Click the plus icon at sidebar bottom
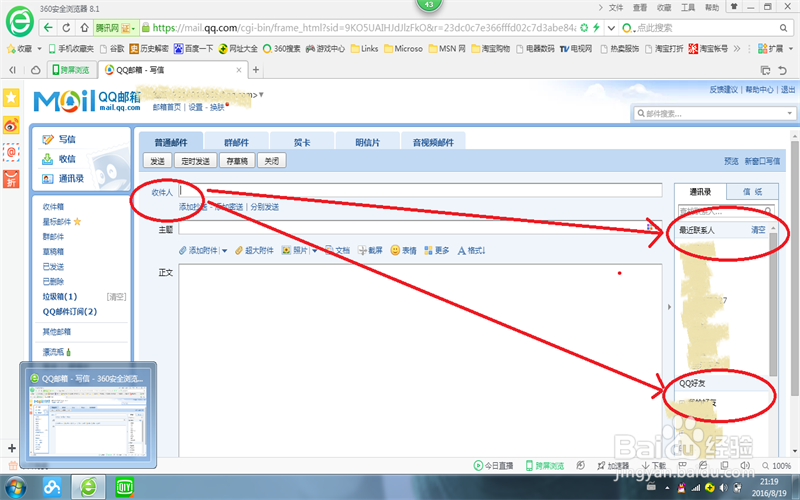Screen dimensions: 800x500 click(11, 448)
